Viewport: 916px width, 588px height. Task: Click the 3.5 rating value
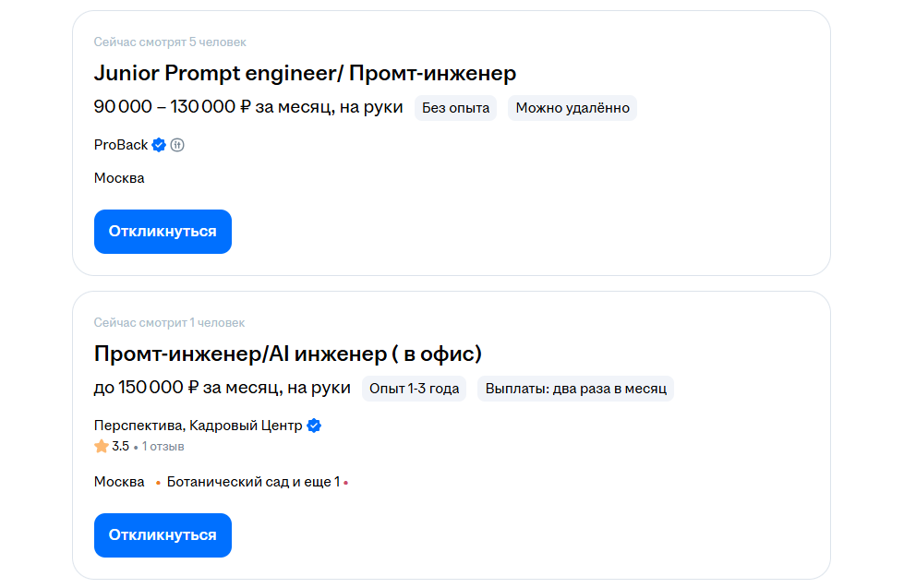click(121, 445)
